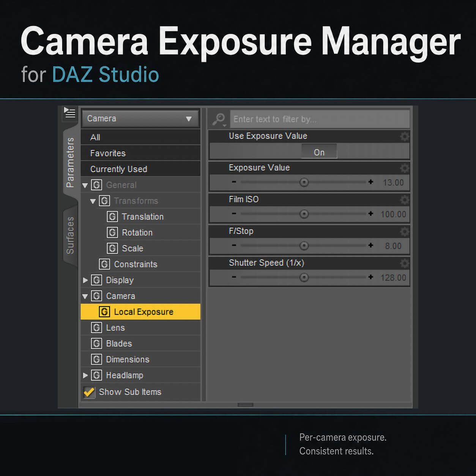Click the G icon beside Translation
476x476 pixels.
coord(112,217)
